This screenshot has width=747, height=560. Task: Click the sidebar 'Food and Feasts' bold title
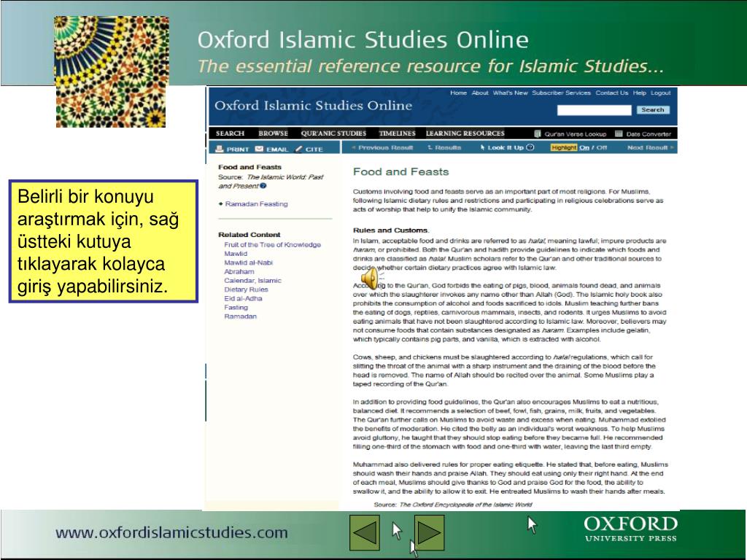(x=249, y=167)
